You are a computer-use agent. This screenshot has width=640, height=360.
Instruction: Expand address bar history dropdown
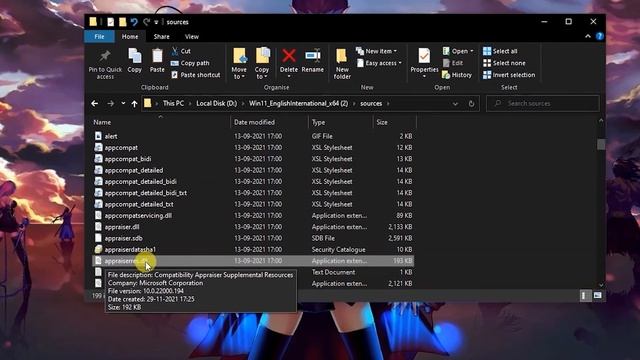click(x=455, y=104)
